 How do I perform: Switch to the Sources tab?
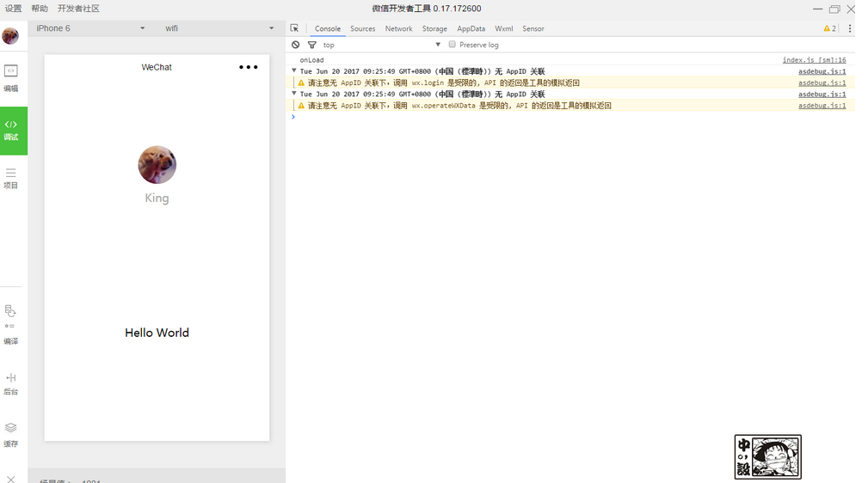point(362,28)
